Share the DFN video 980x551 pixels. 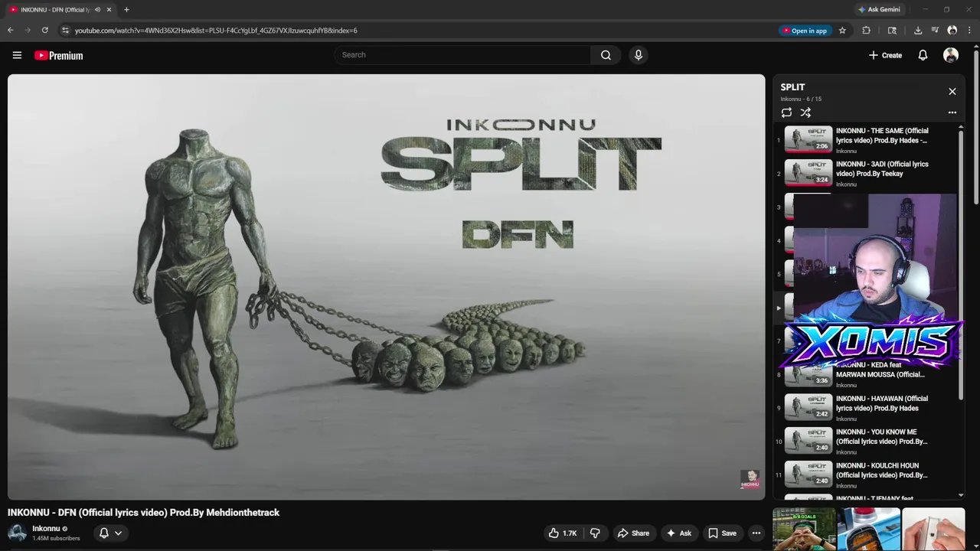[633, 533]
